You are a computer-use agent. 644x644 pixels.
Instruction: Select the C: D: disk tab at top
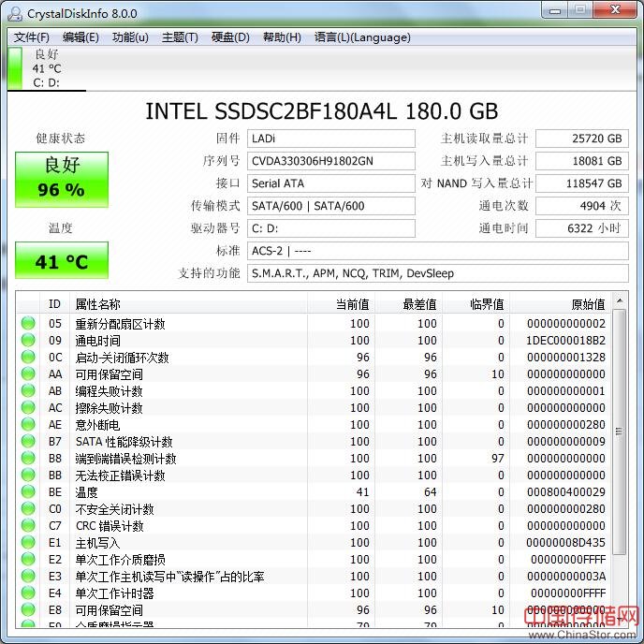(45, 69)
